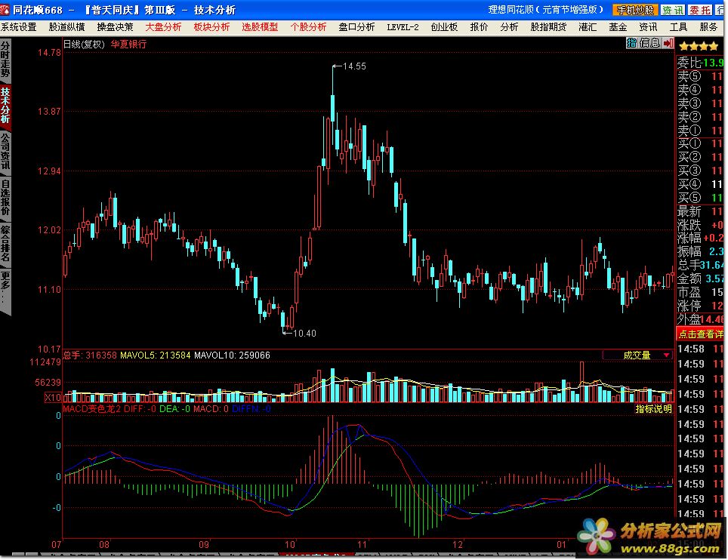The width and height of the screenshot is (728, 560).
Task: Open the 个股分析 menu
Action: (x=308, y=27)
